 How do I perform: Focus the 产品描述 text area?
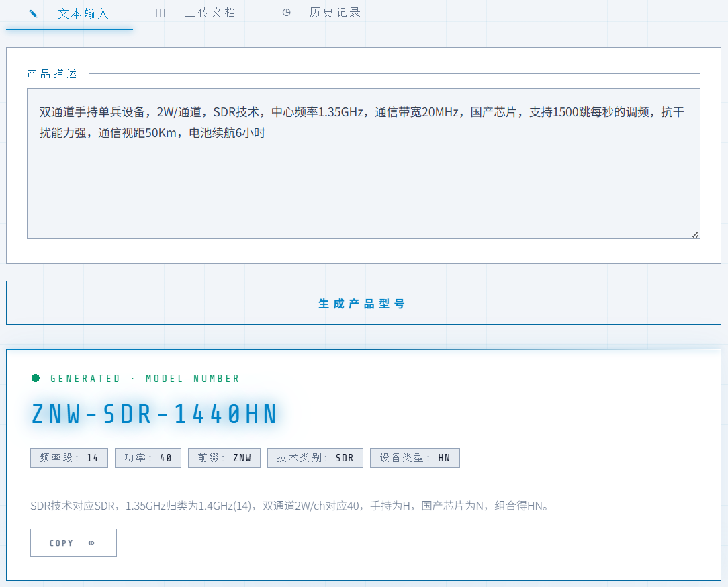(x=363, y=163)
